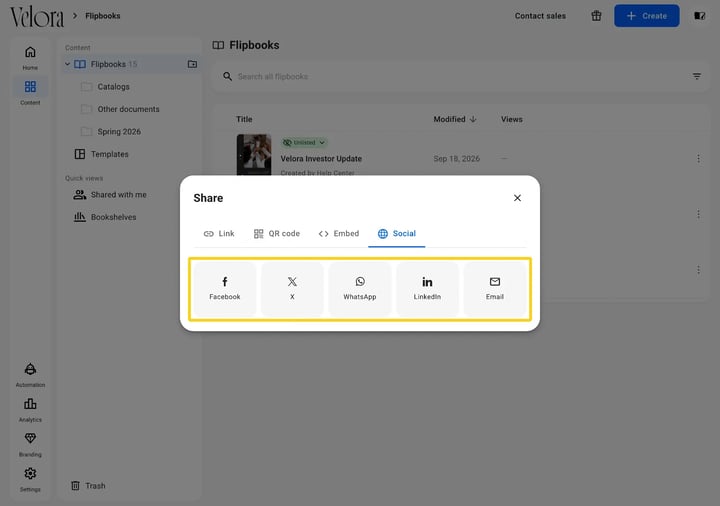
Task: Click the Views column header
Action: pyautogui.click(x=512, y=119)
